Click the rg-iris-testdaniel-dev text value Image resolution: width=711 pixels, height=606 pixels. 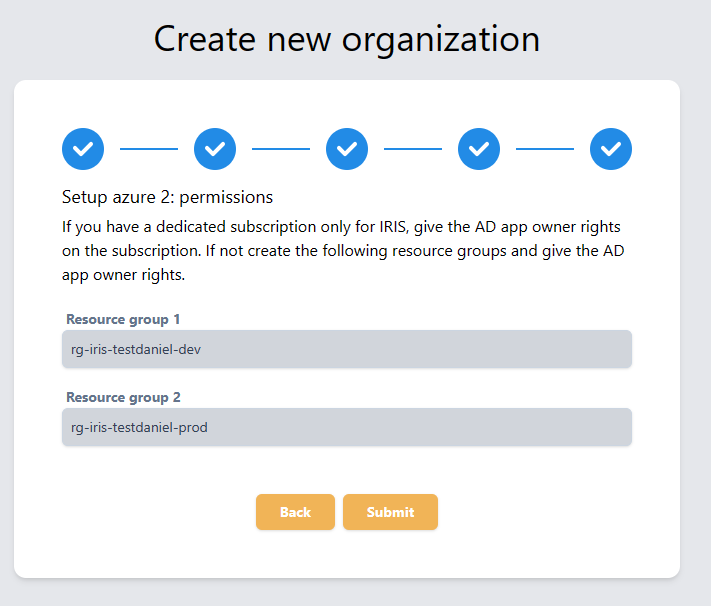(x=136, y=350)
